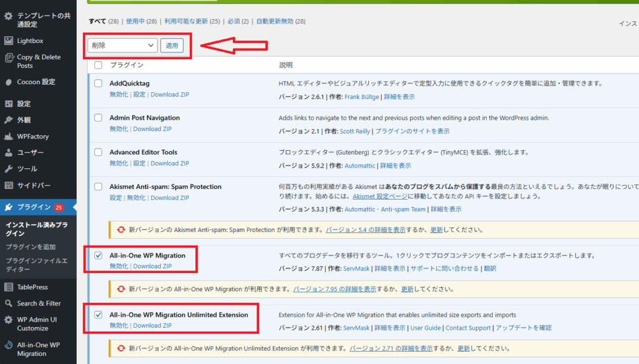639x364 pixels.
Task: Click the Unlimited Extension update notice icon
Action: point(121,348)
